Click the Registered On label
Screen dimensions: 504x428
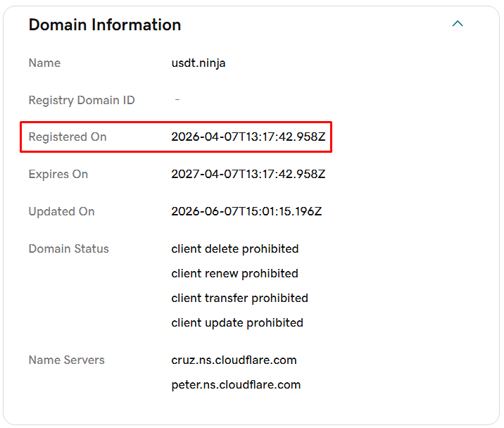(68, 137)
